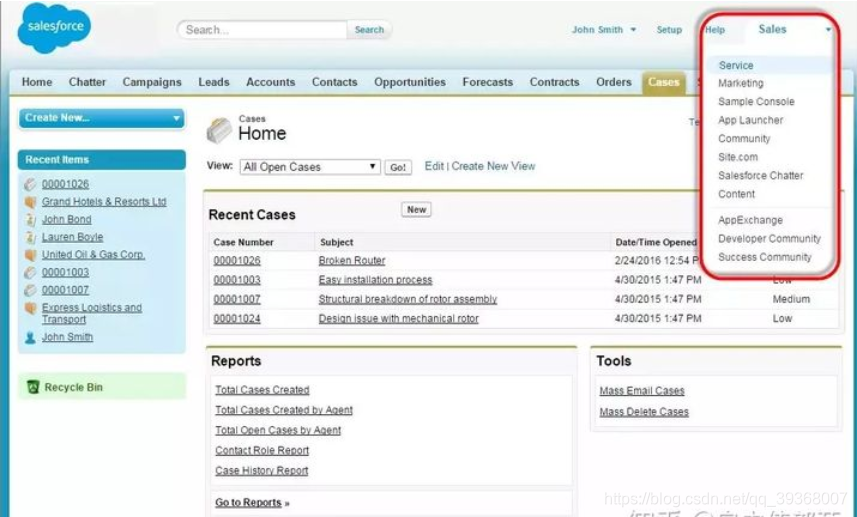This screenshot has width=857, height=517.
Task: Open the Case History Report
Action: tap(261, 471)
